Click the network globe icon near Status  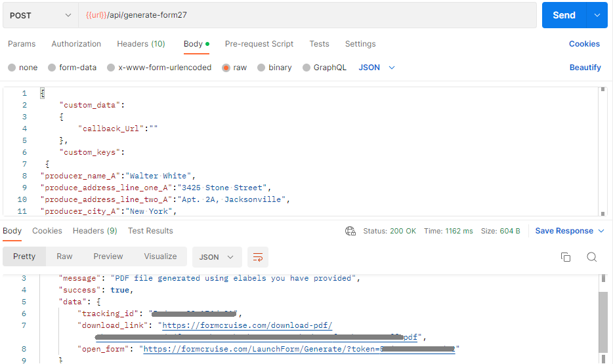(350, 231)
